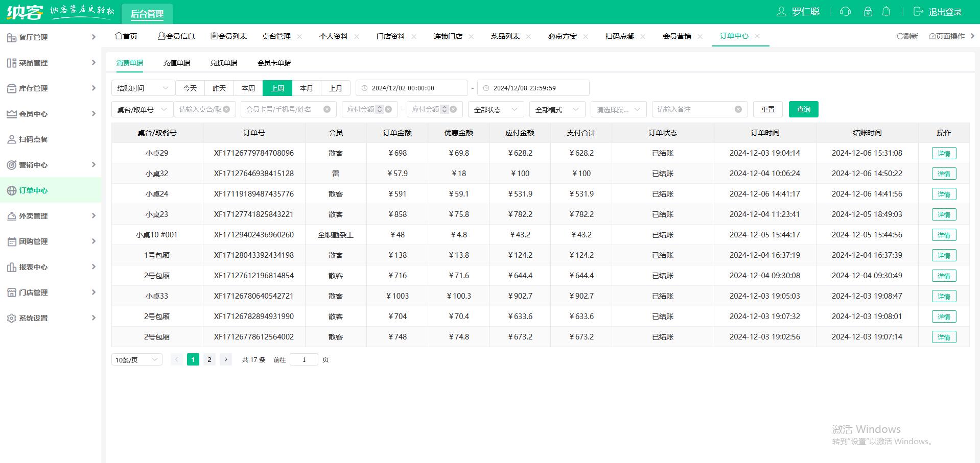Click the 前往 page number input

point(304,359)
